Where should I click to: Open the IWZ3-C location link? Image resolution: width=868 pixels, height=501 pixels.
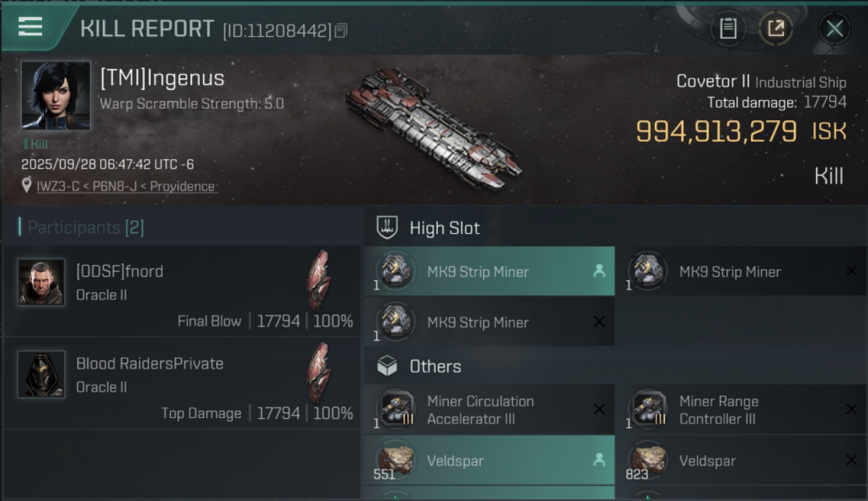pos(126,186)
